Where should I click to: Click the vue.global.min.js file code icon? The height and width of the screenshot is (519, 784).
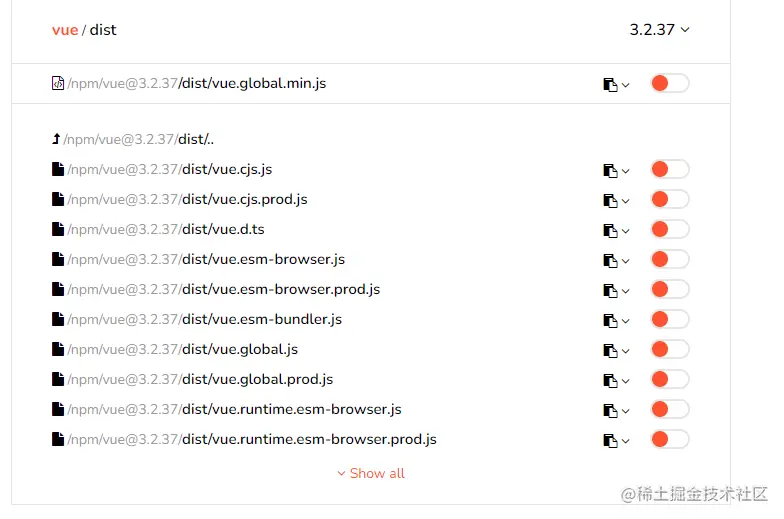coord(58,83)
